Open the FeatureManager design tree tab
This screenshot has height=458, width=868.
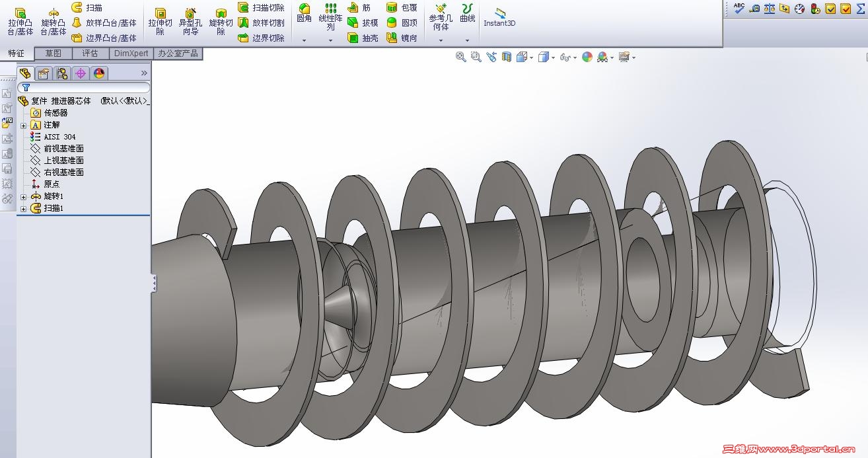[x=25, y=73]
